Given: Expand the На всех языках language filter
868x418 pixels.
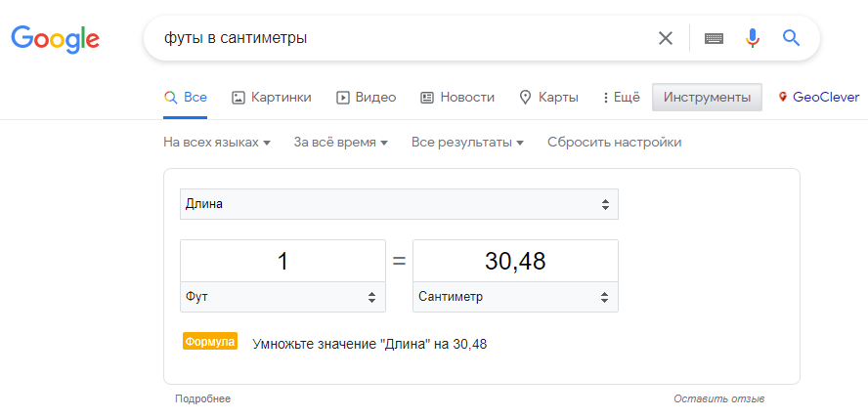Looking at the screenshot, I should [x=216, y=143].
